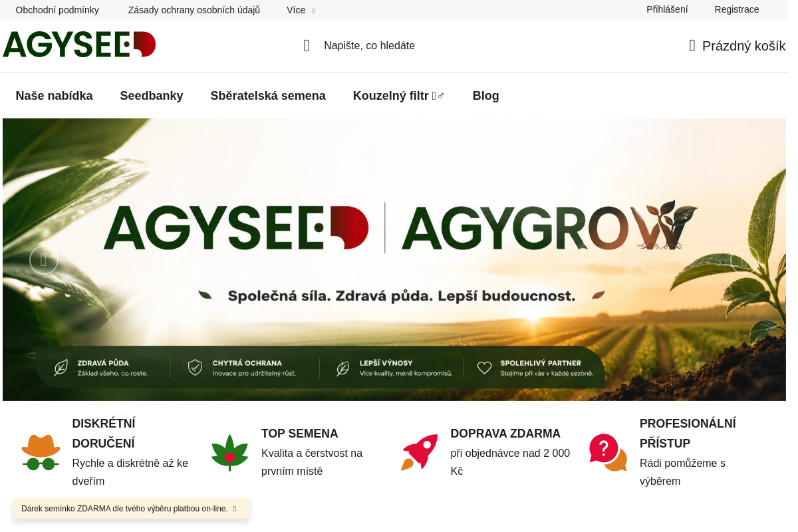Show next banner slide arrow

[745, 260]
